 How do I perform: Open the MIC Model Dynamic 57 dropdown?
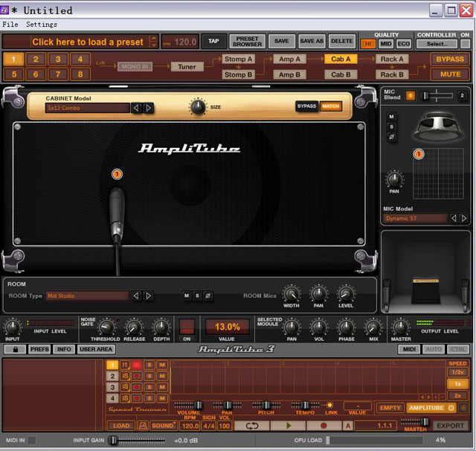pos(415,219)
